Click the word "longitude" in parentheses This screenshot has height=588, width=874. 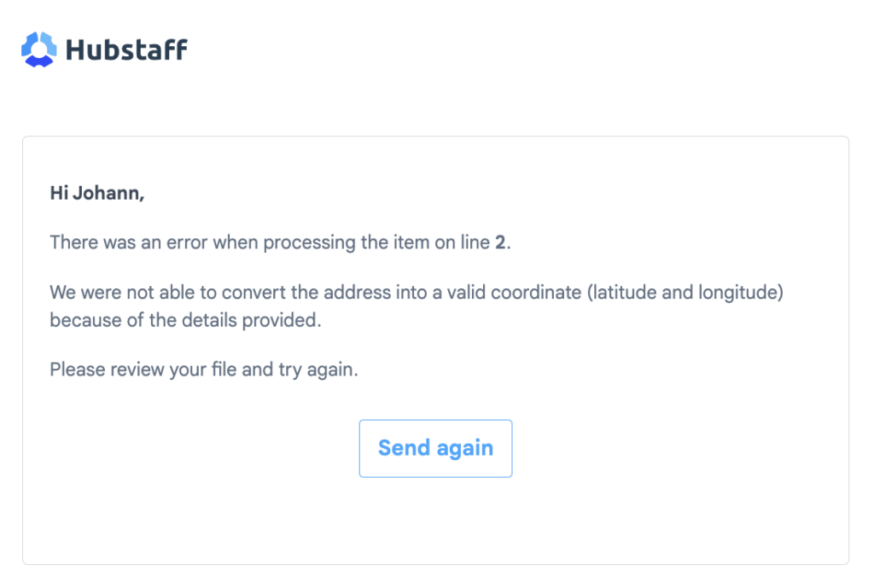pos(741,293)
